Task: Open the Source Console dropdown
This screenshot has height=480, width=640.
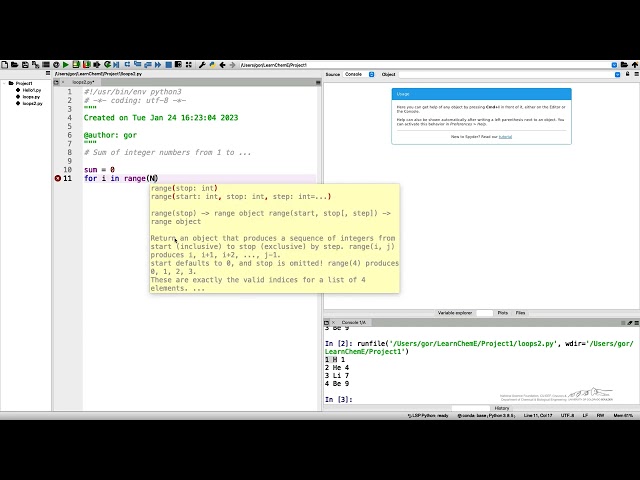Action: pyautogui.click(x=359, y=74)
